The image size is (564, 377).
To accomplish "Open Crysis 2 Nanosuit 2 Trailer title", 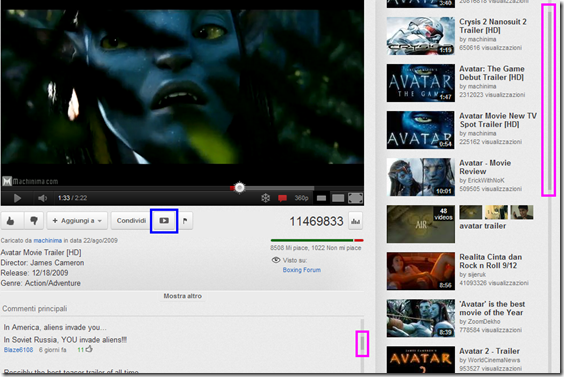I will click(493, 26).
